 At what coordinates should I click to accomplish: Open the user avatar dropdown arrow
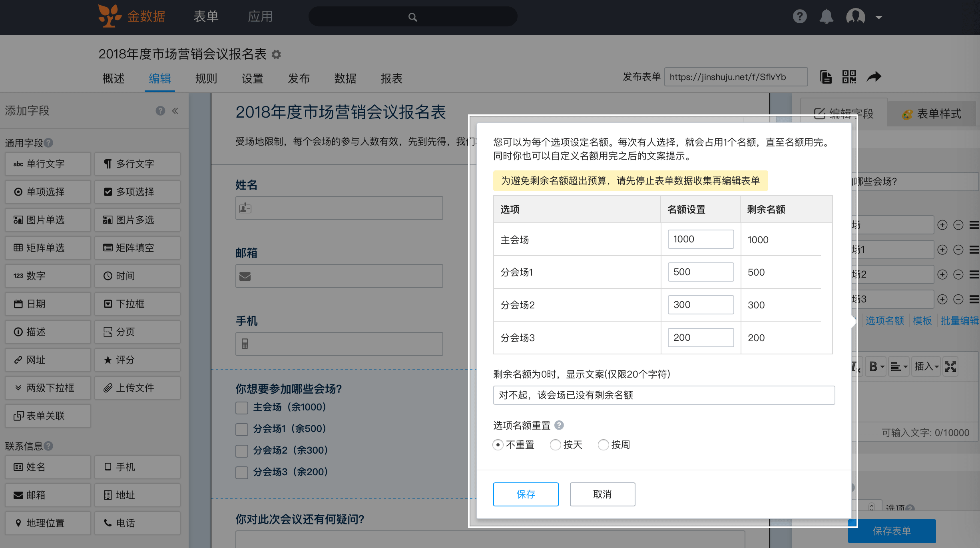878,18
